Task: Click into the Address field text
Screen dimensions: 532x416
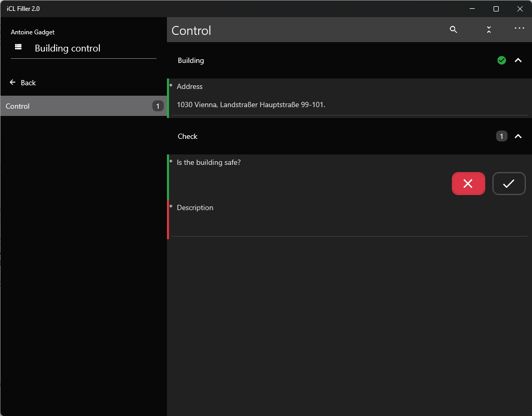Action: [251, 105]
